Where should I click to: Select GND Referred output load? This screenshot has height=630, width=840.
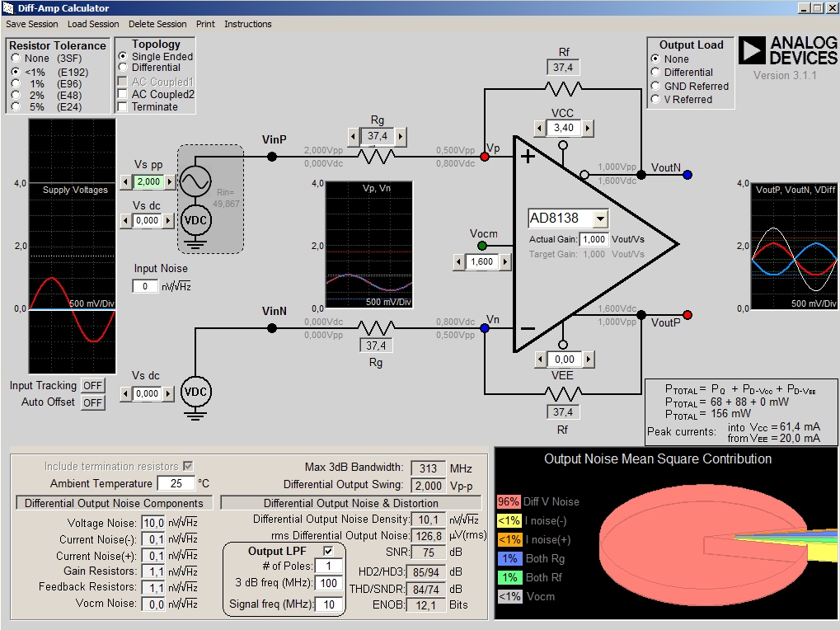pos(655,86)
